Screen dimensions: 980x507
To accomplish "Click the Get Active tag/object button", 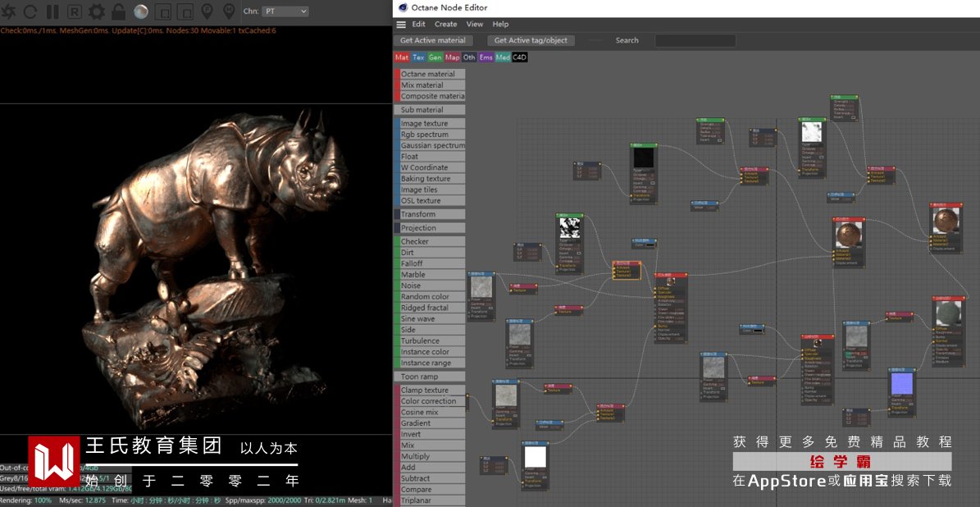I will click(x=531, y=40).
